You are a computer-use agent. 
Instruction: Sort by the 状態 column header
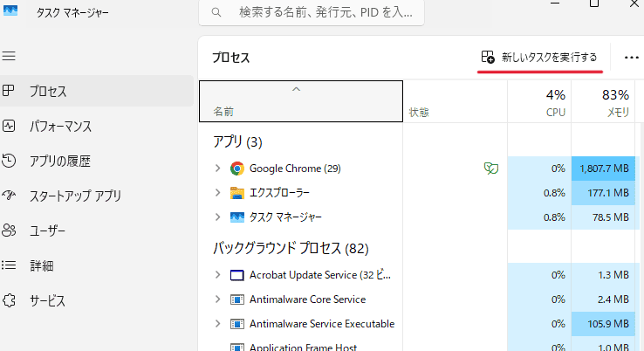[455, 101]
